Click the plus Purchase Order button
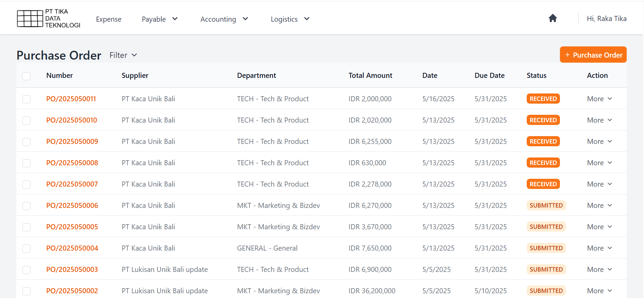The width and height of the screenshot is (644, 298). (x=593, y=55)
